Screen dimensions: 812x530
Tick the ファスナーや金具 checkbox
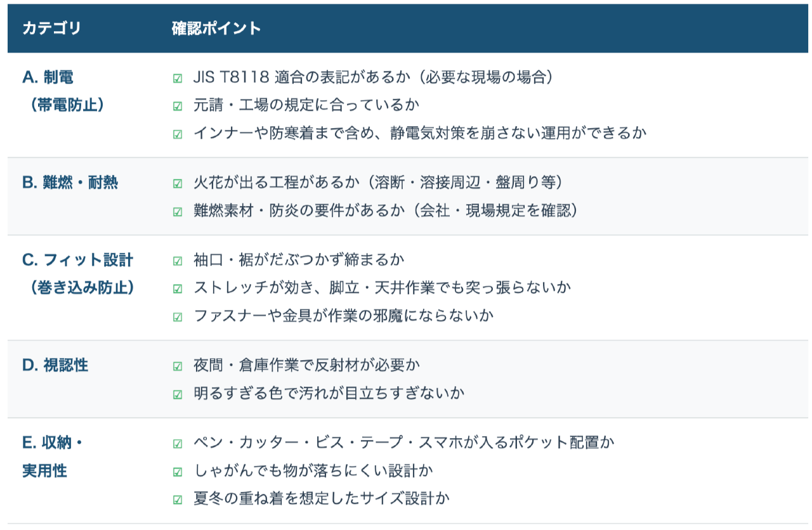(x=178, y=316)
